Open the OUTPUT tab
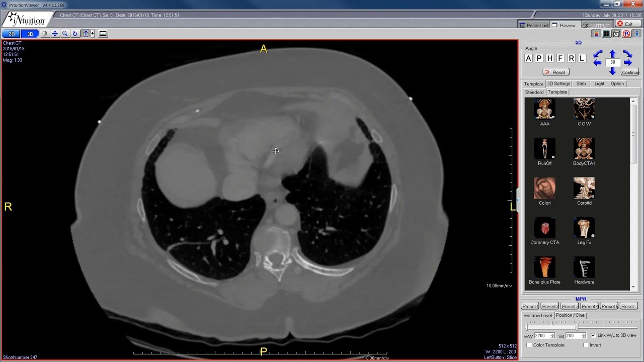 (x=596, y=25)
